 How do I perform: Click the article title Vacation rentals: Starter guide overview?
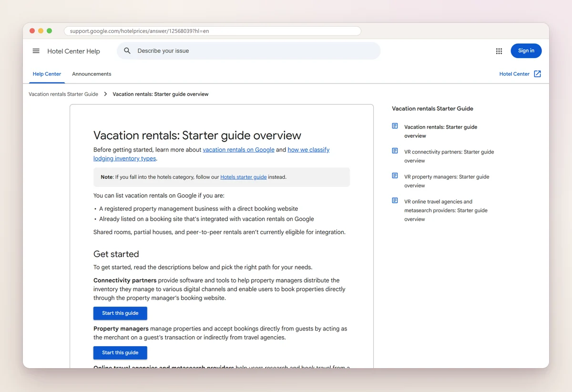[197, 135]
